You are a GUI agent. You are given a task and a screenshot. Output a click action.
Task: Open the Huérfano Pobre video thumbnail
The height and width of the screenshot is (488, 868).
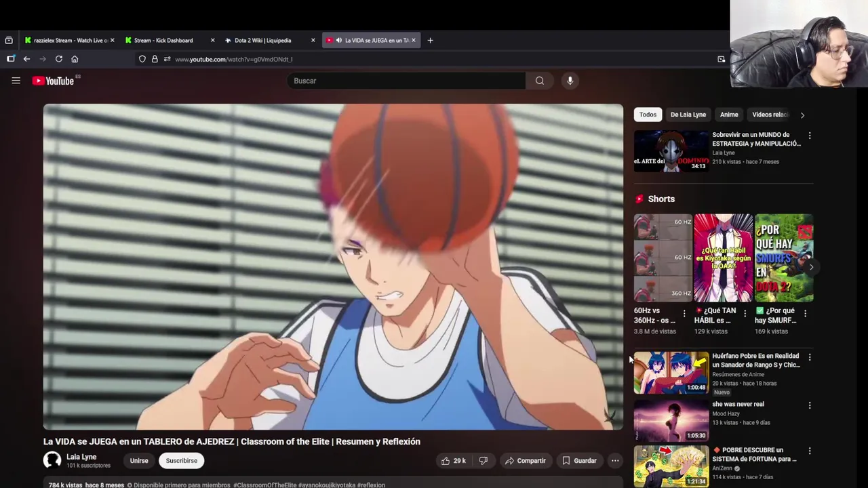tap(671, 372)
